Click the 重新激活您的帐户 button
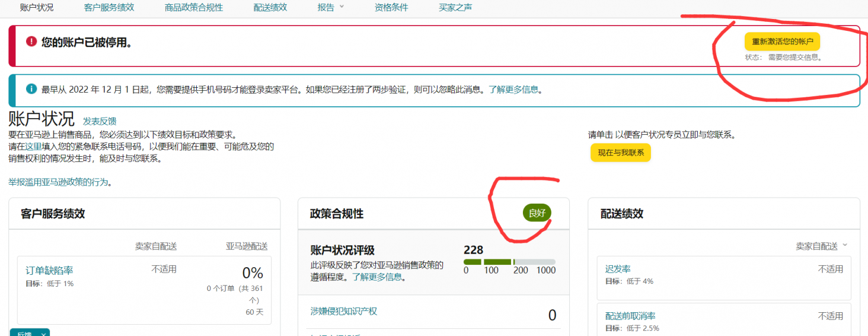868x336 pixels. (782, 42)
